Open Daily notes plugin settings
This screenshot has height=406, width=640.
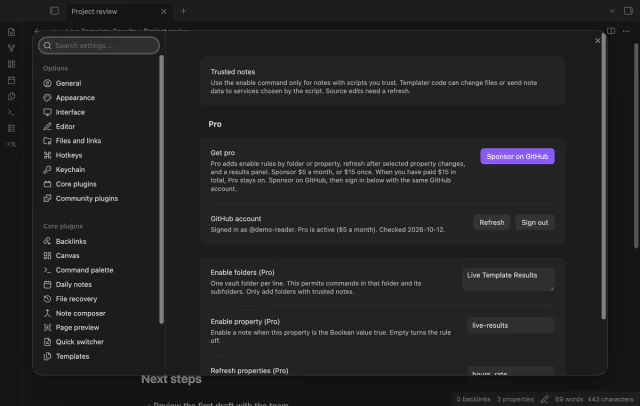pyautogui.click(x=67, y=284)
